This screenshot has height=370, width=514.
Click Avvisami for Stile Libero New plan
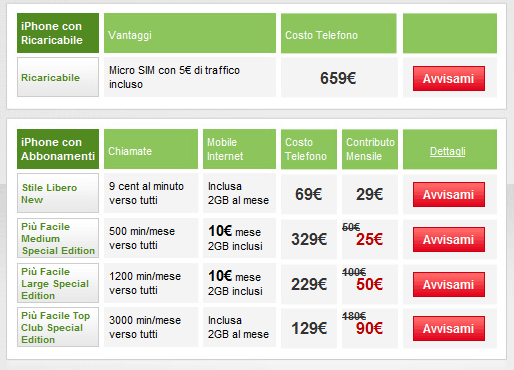tap(449, 194)
